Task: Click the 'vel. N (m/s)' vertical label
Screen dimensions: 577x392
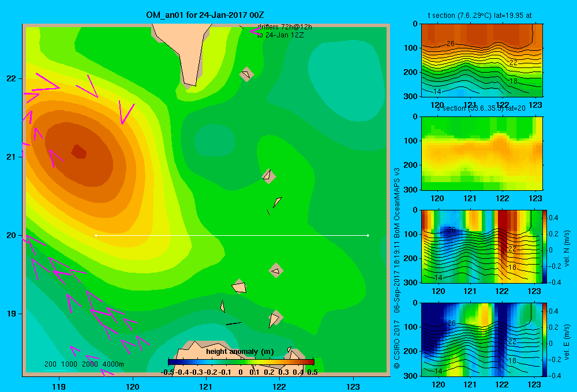Action: point(567,248)
